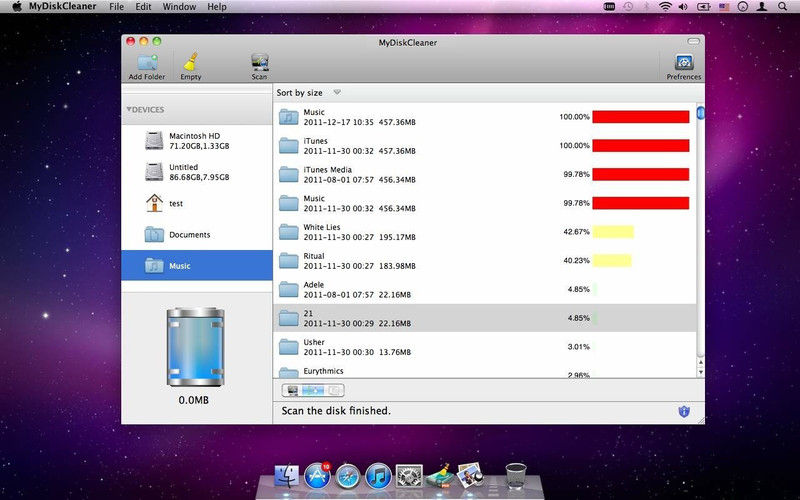Select the Eurythmics folder row
Image resolution: width=800 pixels, height=500 pixels.
point(485,370)
